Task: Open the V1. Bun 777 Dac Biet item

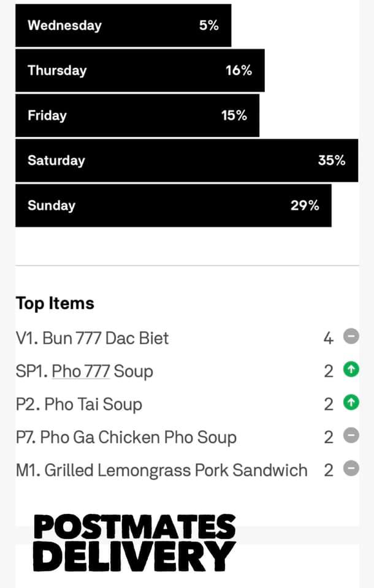Action: click(x=93, y=338)
